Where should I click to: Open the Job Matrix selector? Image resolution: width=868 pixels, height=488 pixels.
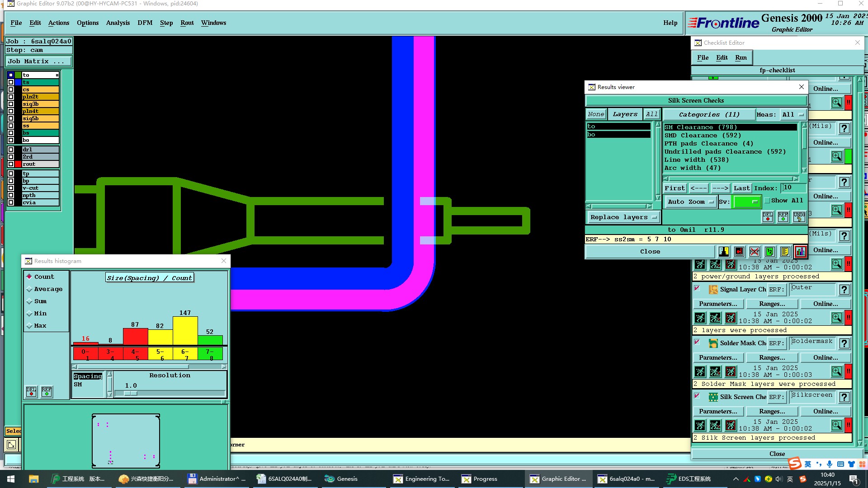coord(38,61)
